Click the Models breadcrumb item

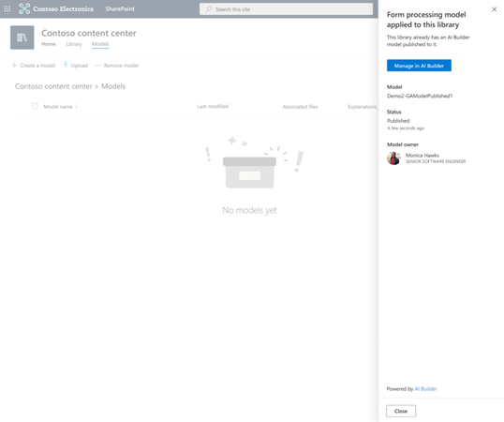point(113,86)
